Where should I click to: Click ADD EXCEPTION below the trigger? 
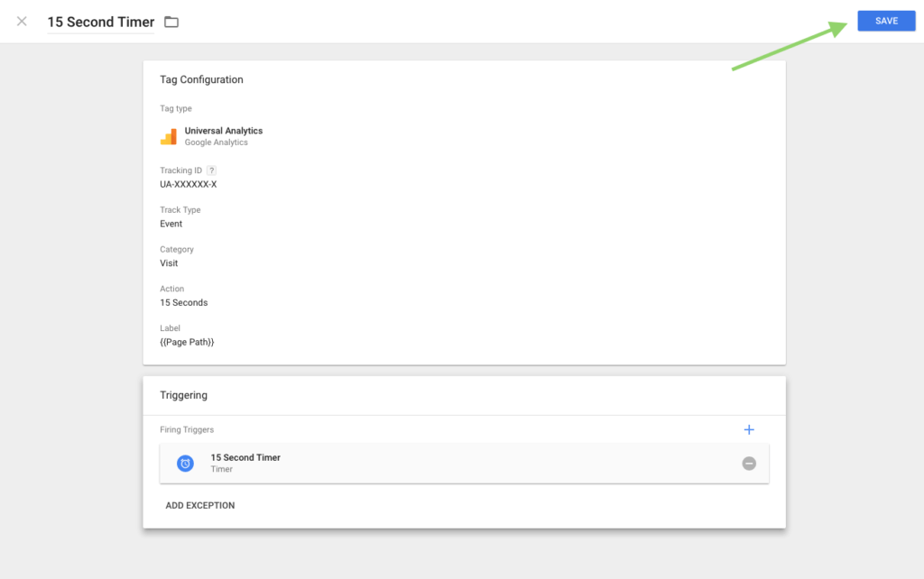pos(200,505)
